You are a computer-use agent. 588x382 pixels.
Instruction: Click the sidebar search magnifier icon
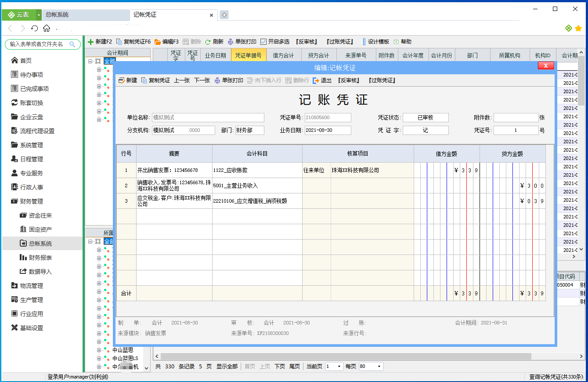72,44
